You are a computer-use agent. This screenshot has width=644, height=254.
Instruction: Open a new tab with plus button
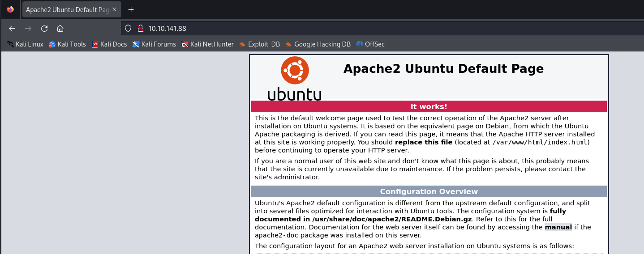click(131, 9)
